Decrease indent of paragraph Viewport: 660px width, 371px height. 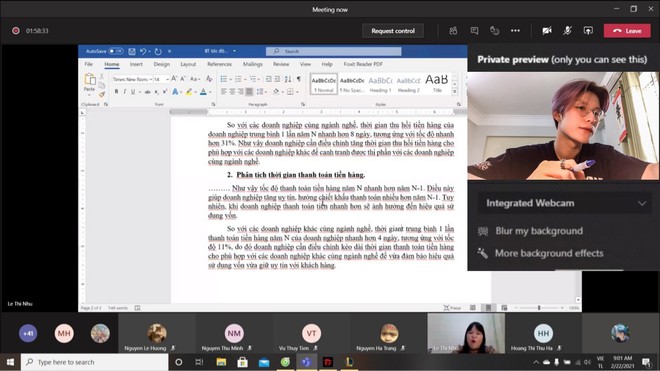pos(268,79)
